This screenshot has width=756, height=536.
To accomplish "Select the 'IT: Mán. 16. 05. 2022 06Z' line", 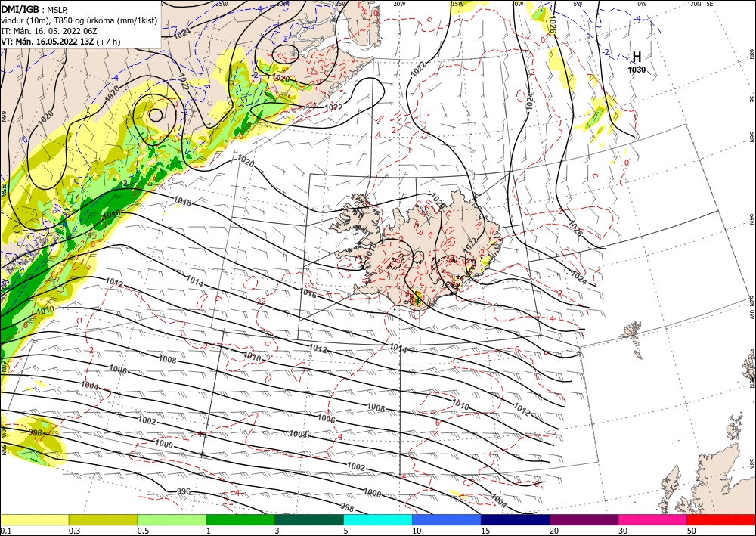I will 48,31.
